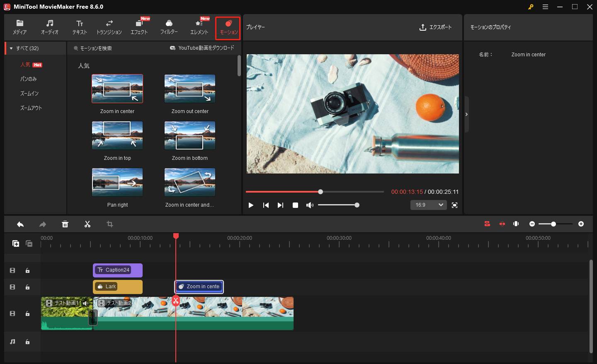This screenshot has width=597, height=364.
Task: Open the メディア (Media) tab icon
Action: click(x=19, y=27)
